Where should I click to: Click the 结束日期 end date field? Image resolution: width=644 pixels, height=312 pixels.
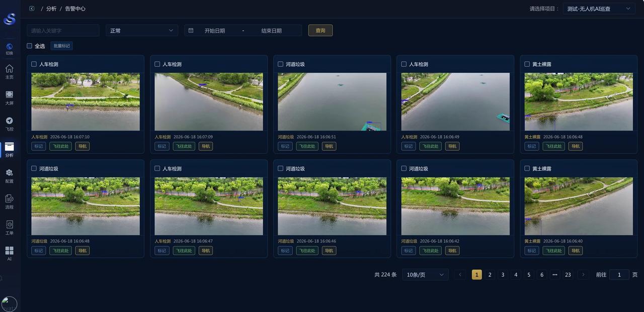tap(272, 31)
